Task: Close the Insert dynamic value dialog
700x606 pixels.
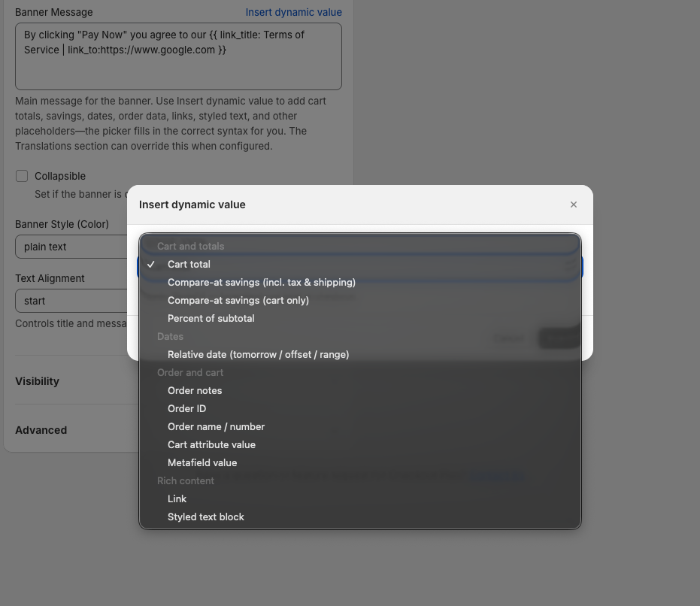Action: 573,205
